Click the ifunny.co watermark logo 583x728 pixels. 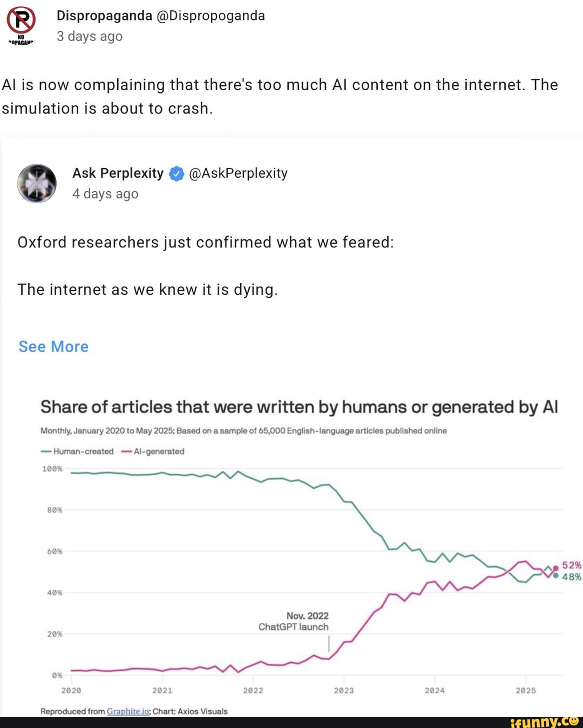click(544, 721)
